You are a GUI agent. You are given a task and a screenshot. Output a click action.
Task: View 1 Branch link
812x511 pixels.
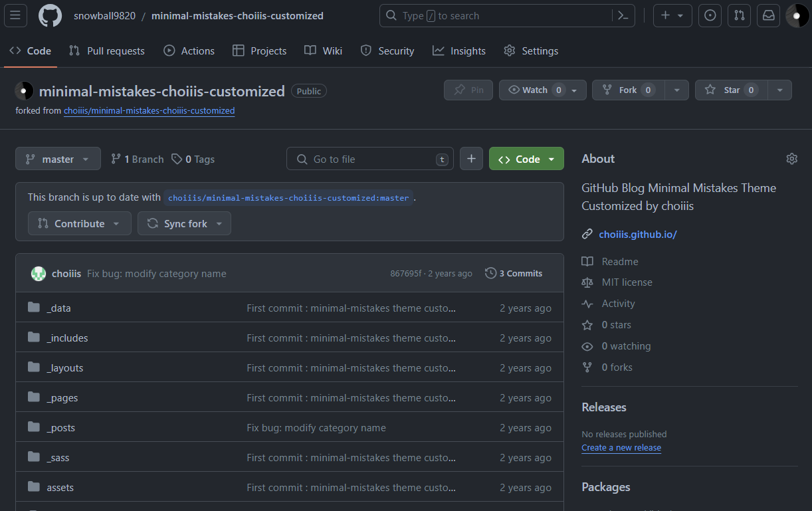click(x=137, y=159)
